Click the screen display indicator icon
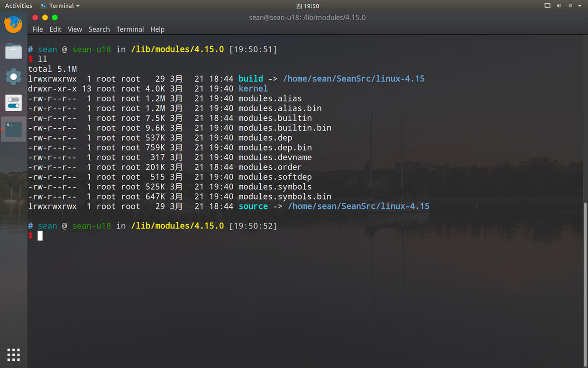Screen dimensions: 588x368 (547, 6)
